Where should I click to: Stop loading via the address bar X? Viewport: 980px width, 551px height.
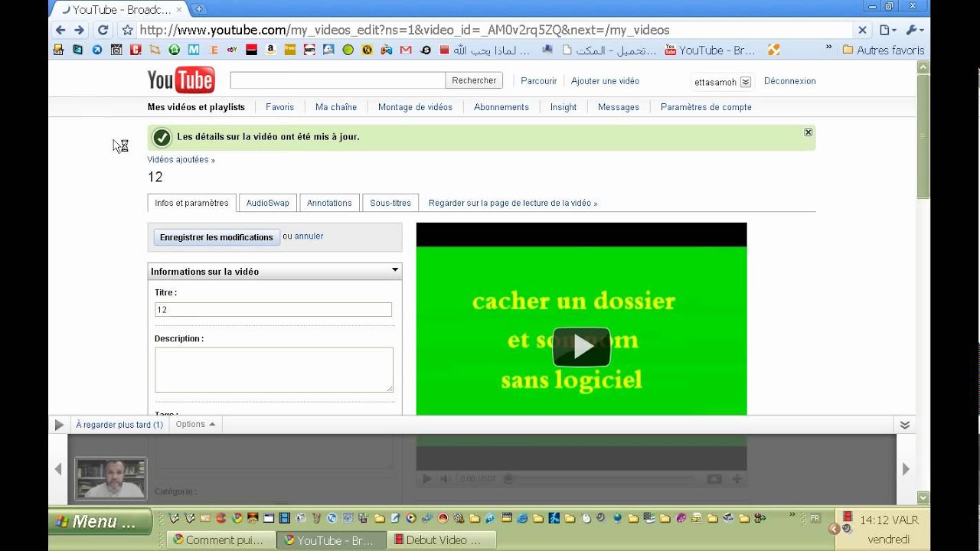coord(862,31)
